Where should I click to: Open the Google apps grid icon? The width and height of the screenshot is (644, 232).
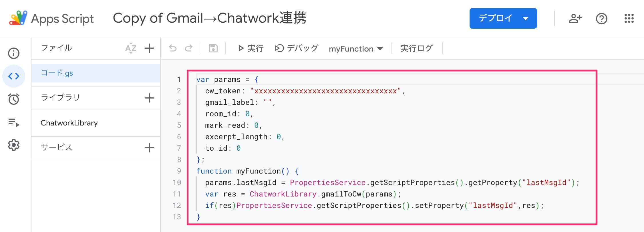coord(629,19)
